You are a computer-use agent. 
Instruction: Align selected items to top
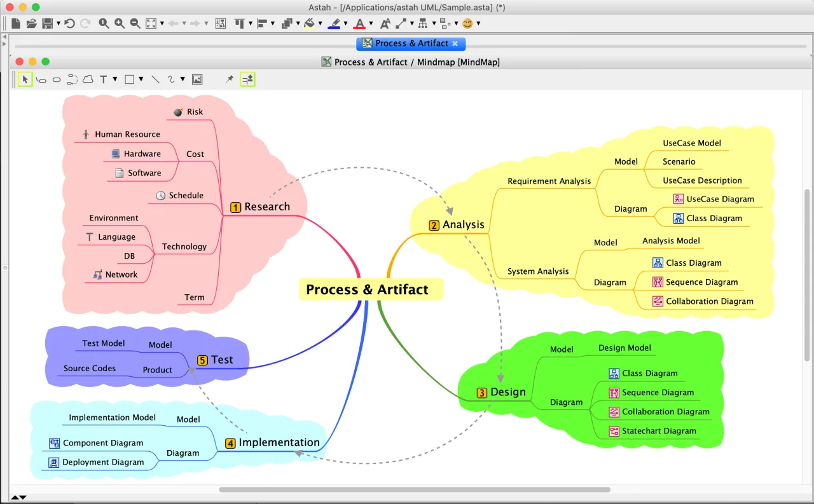240,24
